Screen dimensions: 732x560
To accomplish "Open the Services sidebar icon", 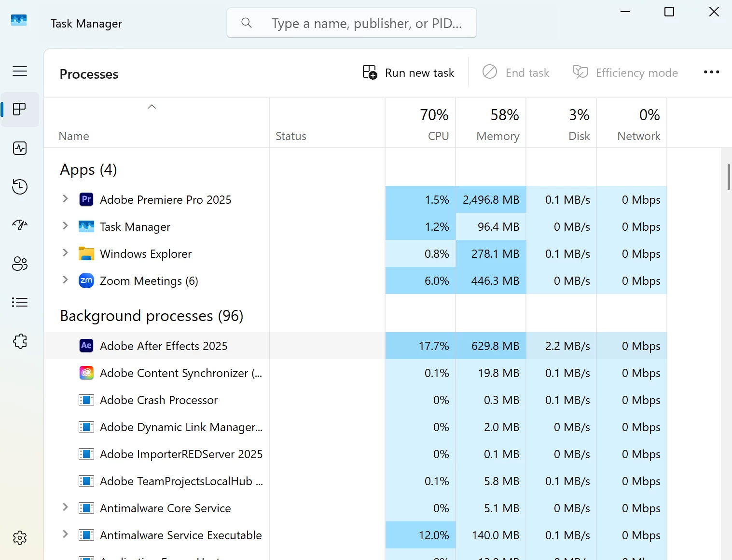I will tap(20, 341).
